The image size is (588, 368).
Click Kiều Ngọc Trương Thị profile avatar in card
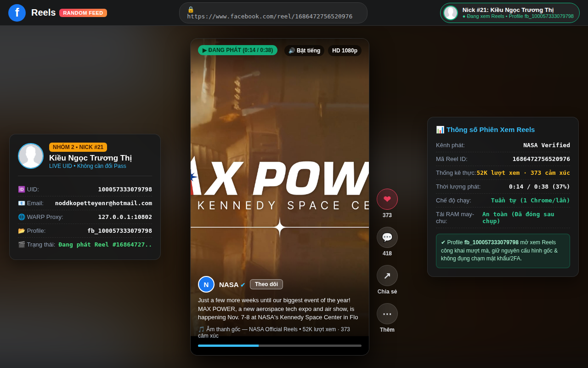[31, 156]
